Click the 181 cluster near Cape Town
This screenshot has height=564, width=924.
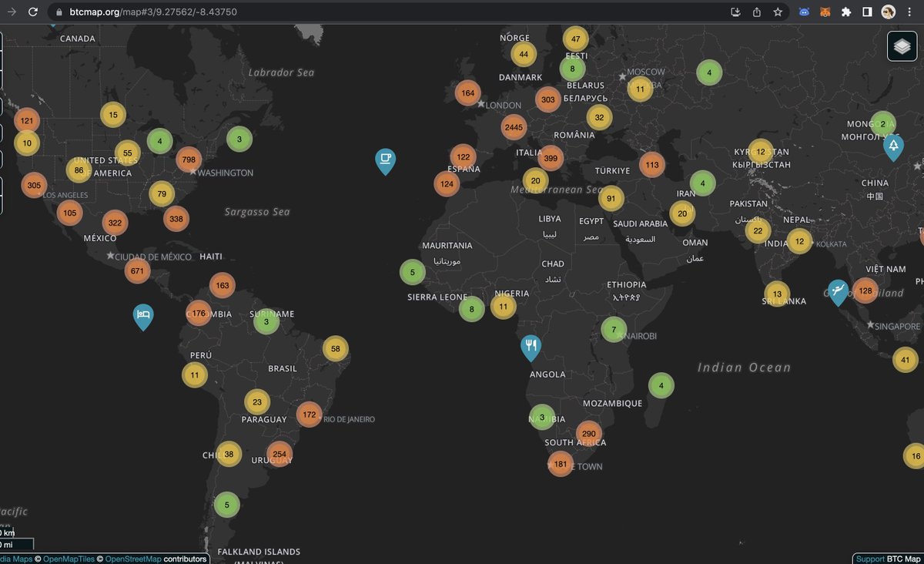click(561, 464)
